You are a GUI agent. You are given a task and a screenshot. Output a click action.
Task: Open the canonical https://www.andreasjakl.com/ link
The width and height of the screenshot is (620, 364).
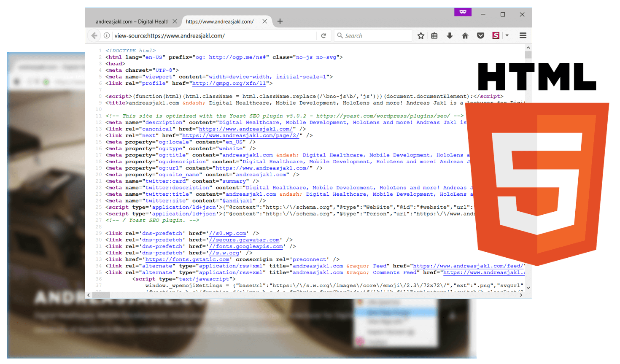coord(245,129)
